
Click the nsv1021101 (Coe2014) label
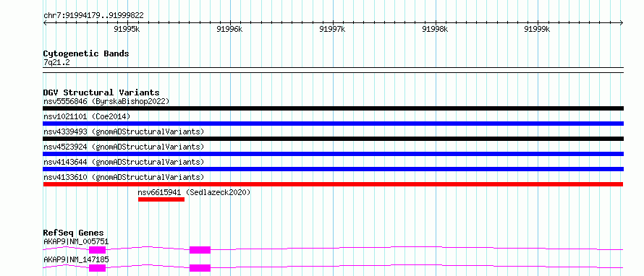[x=87, y=116]
